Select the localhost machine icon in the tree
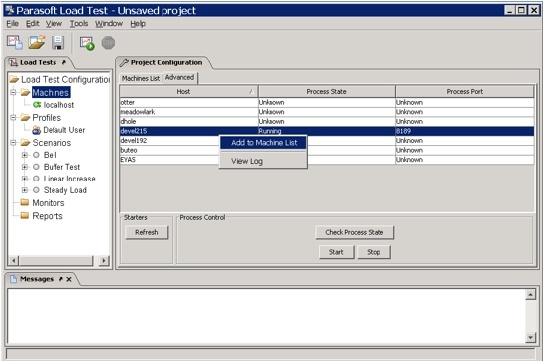The height and width of the screenshot is (362, 543). (37, 105)
